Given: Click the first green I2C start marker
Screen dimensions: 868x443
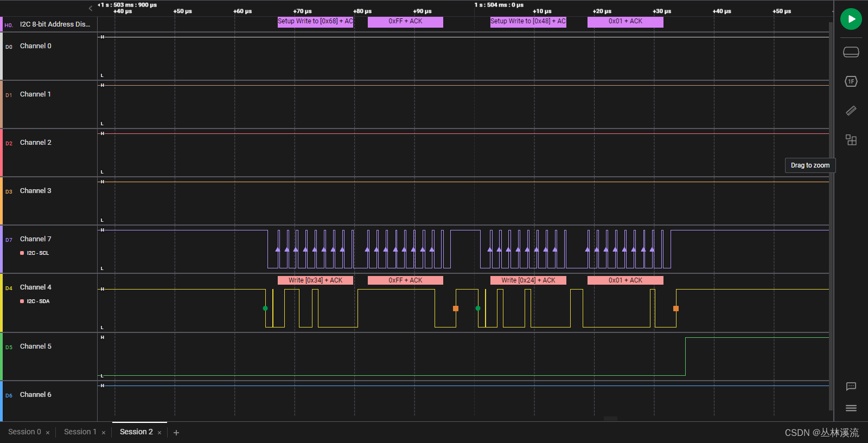Looking at the screenshot, I should [265, 309].
